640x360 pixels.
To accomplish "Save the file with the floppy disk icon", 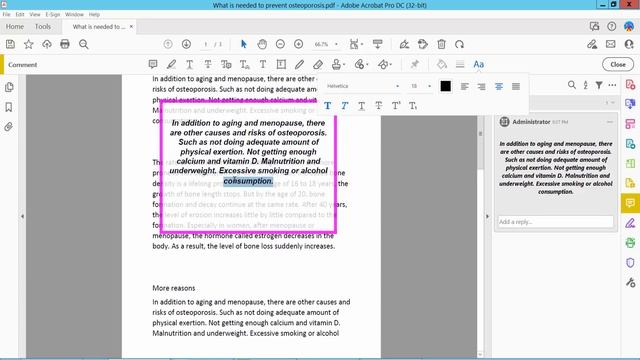I will click(10, 44).
